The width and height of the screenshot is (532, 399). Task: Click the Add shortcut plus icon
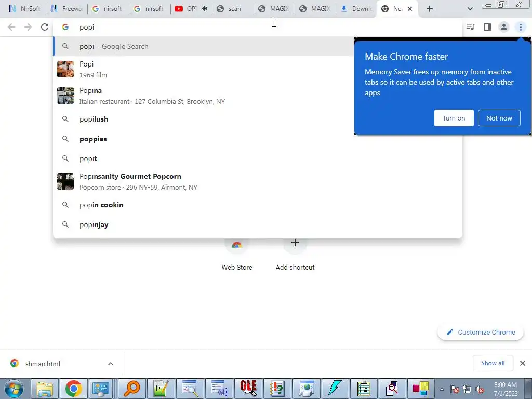pyautogui.click(x=295, y=243)
